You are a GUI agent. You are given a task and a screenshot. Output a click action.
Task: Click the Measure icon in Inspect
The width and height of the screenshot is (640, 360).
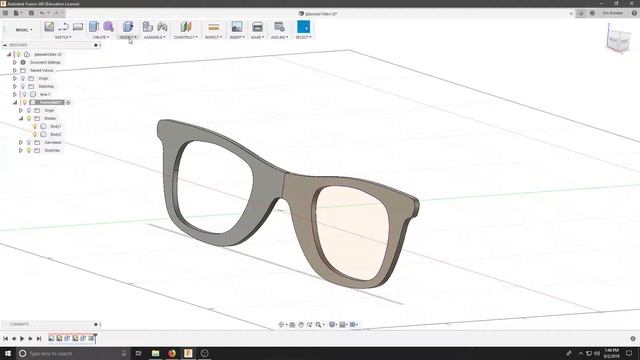[213, 27]
